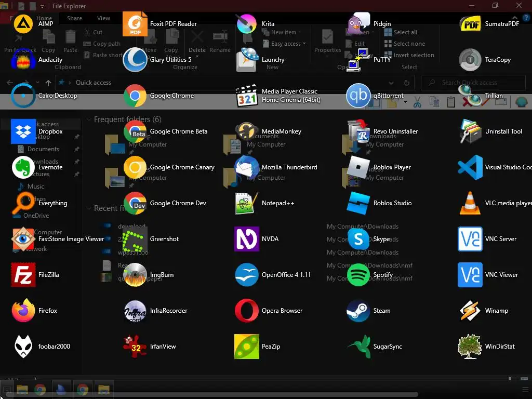This screenshot has width=532, height=399.
Task: Open the Skype icon
Action: [358, 239]
